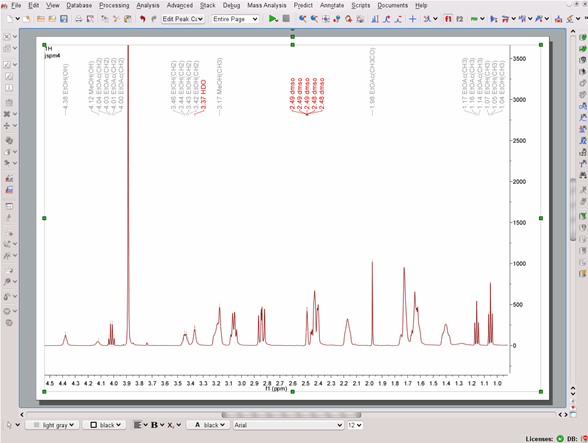Undo last action with the red arrow
The height and width of the screenshot is (443, 588).
142,19
